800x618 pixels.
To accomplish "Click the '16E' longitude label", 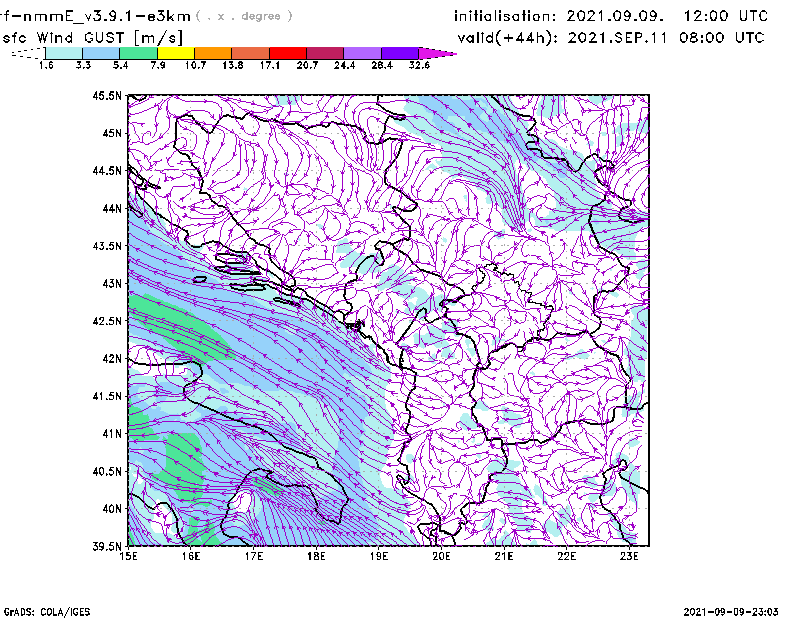I will coord(191,556).
